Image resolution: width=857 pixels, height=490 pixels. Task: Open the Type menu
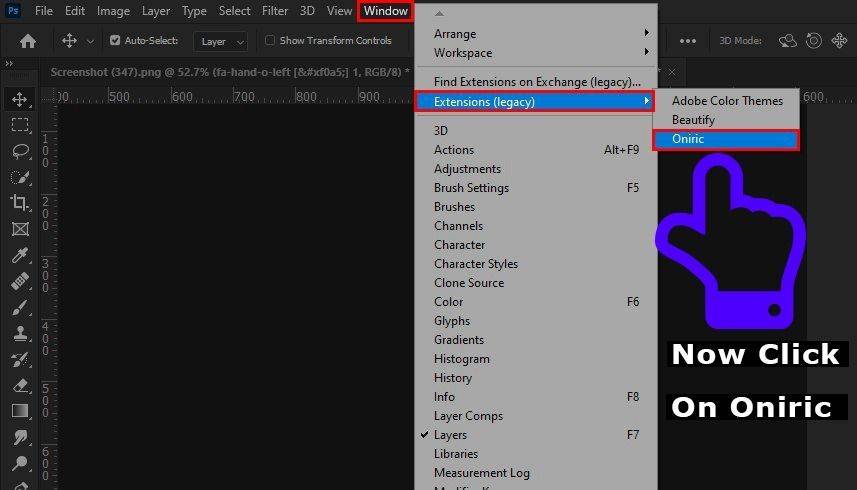[194, 11]
